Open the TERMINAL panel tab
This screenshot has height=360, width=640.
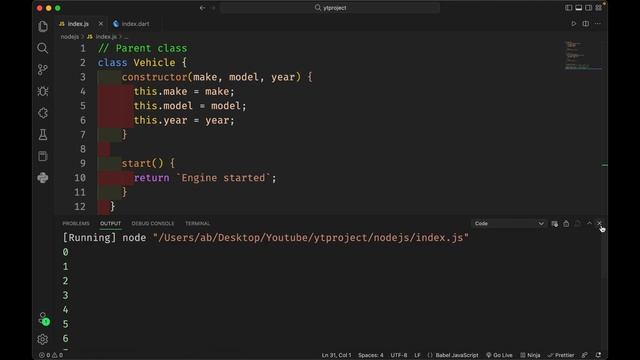pos(198,224)
